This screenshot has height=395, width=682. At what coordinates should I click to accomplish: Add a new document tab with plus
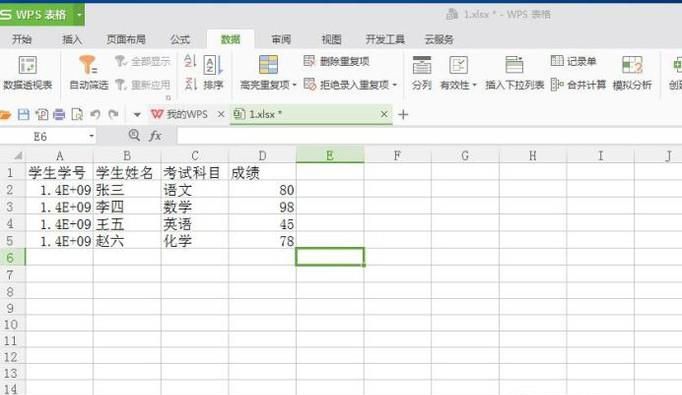(x=403, y=115)
